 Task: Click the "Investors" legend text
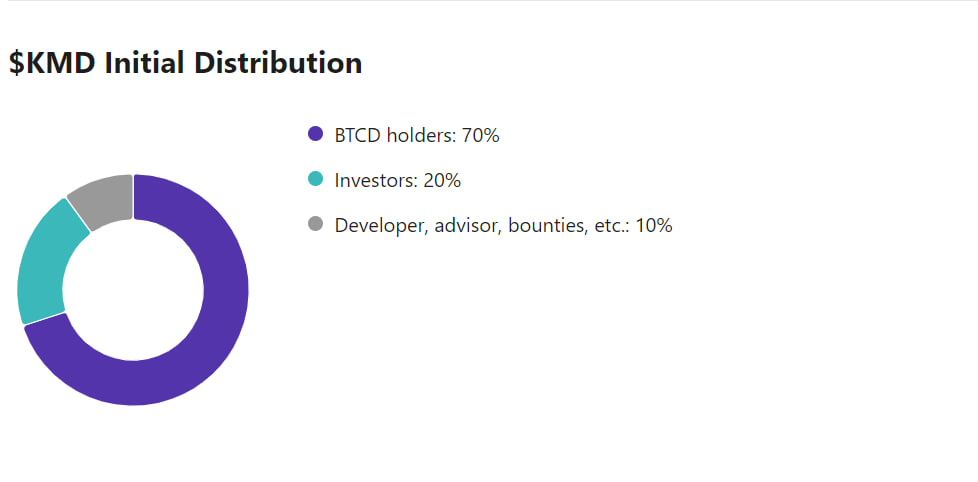coord(375,180)
